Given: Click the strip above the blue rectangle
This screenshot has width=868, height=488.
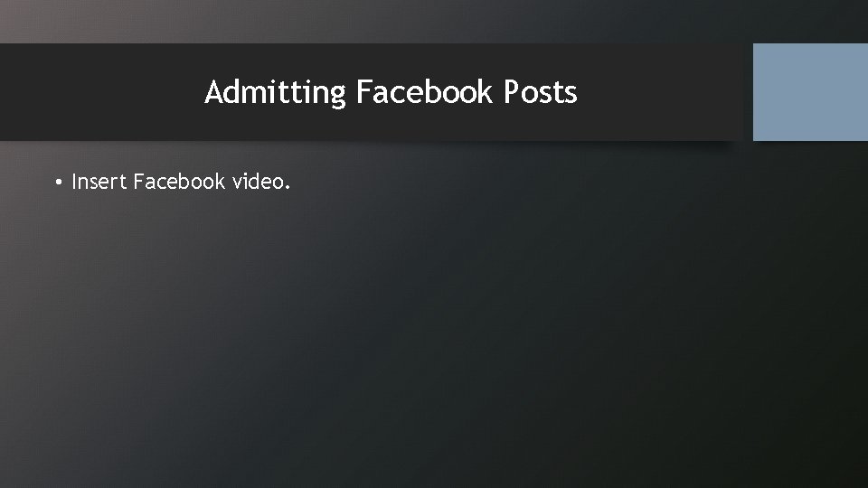Looking at the screenshot, I should click(x=810, y=21).
